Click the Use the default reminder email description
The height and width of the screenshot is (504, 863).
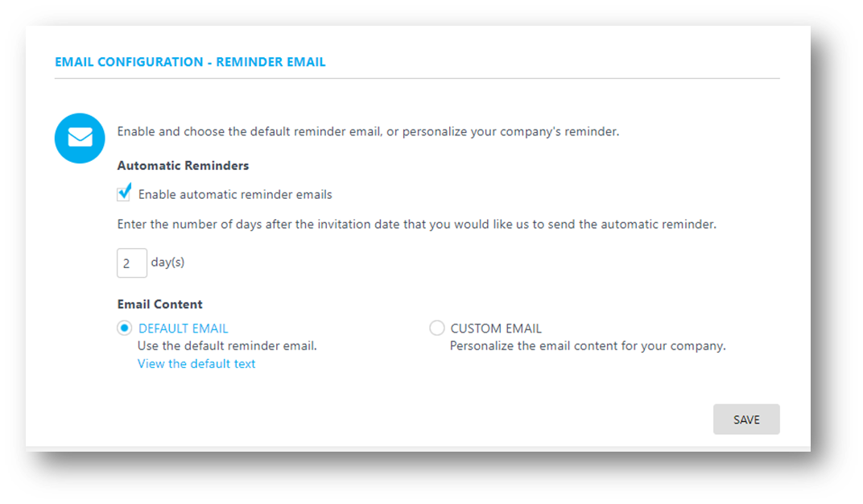[227, 346]
